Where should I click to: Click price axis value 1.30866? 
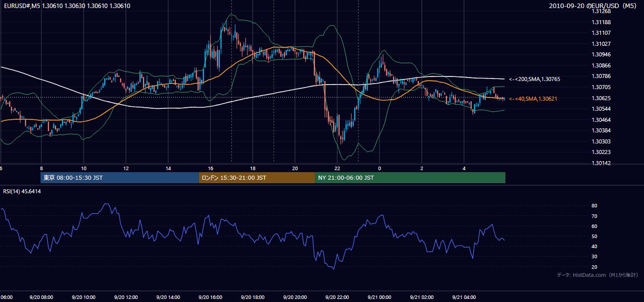[x=602, y=65]
